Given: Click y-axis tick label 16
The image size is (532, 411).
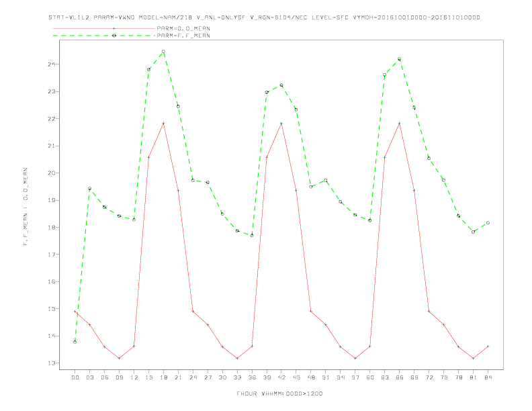Looking at the screenshot, I should click(52, 281).
